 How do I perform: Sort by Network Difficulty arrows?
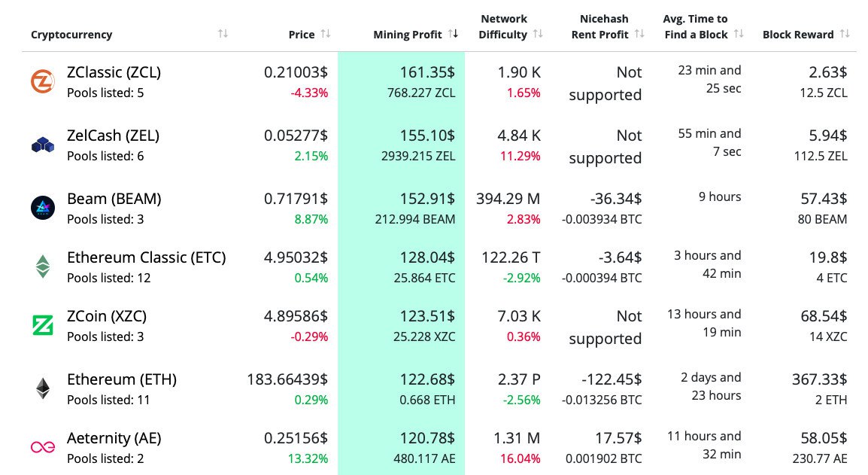538,34
